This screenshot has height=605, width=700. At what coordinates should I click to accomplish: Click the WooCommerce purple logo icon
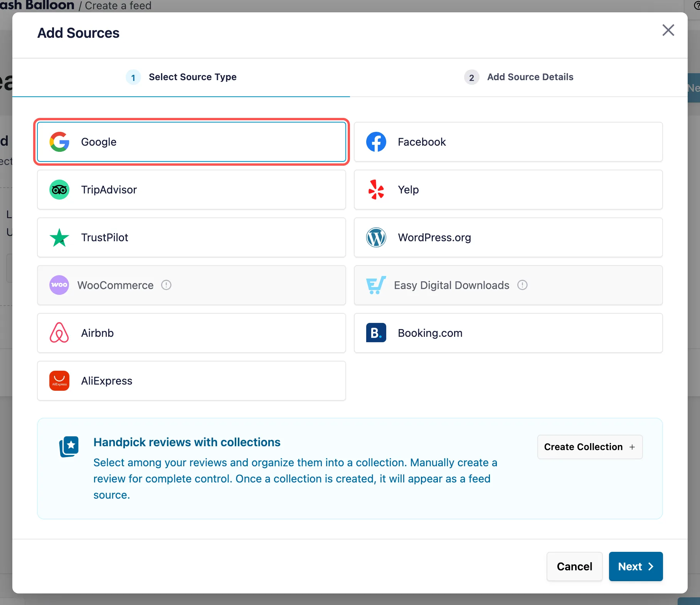pos(59,285)
